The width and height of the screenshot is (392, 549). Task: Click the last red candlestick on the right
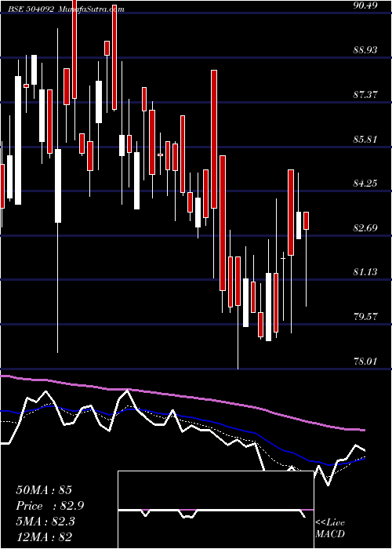[306, 220]
